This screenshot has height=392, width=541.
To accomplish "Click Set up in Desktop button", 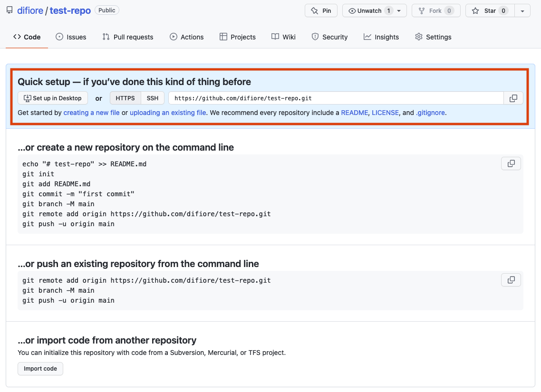I will click(53, 98).
